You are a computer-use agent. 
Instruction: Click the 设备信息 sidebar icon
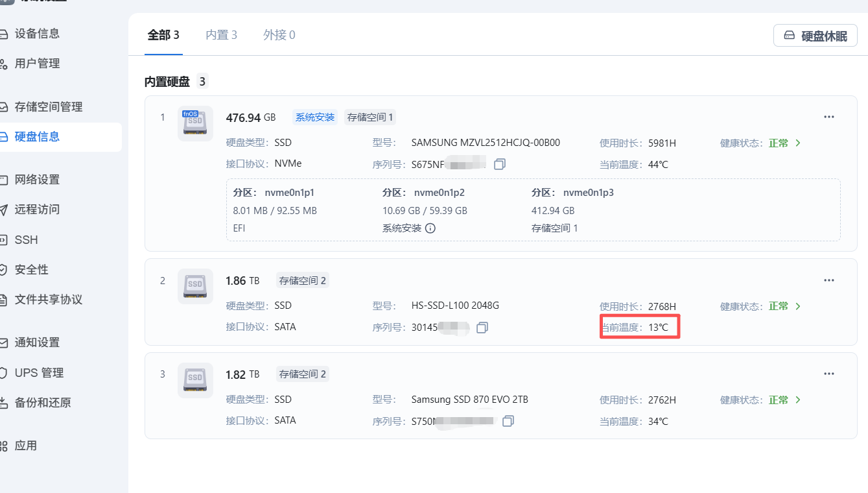tap(3, 34)
